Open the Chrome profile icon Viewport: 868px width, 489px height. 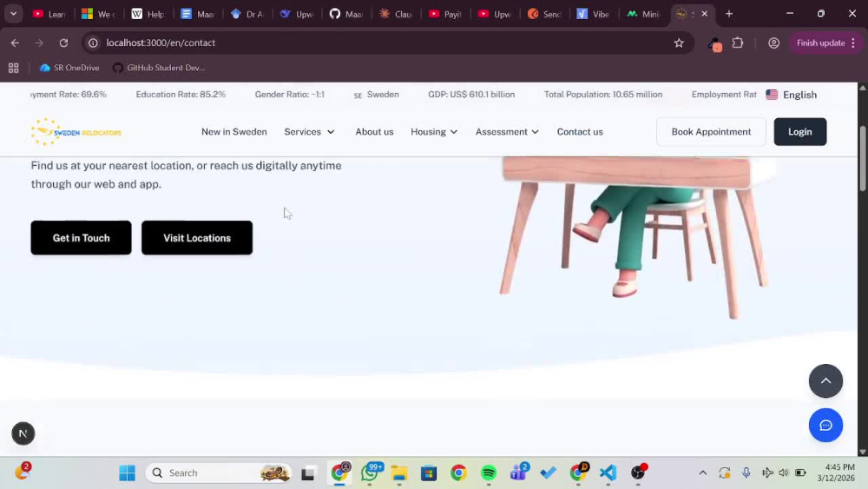click(773, 43)
